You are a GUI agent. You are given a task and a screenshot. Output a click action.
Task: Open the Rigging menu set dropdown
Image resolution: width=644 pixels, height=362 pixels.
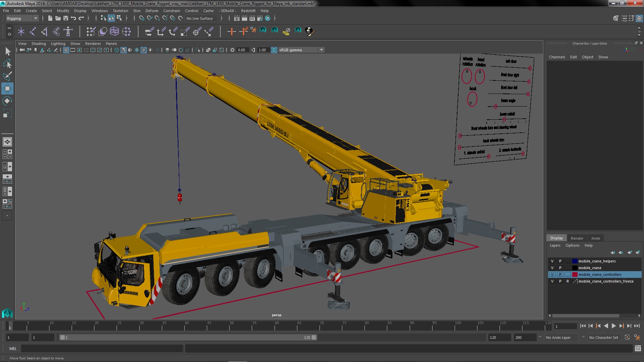tap(22, 18)
